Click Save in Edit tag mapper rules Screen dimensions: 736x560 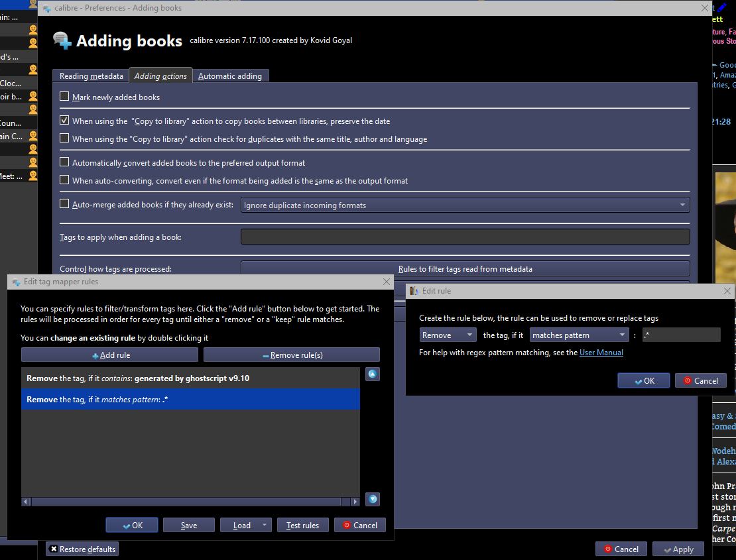coord(189,526)
